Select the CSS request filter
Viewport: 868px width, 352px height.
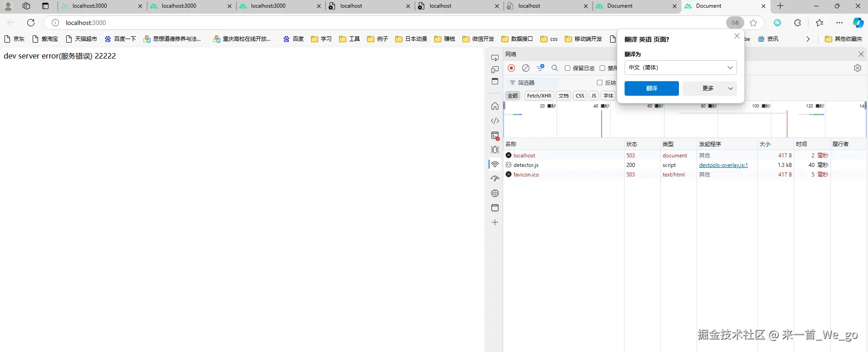[580, 96]
